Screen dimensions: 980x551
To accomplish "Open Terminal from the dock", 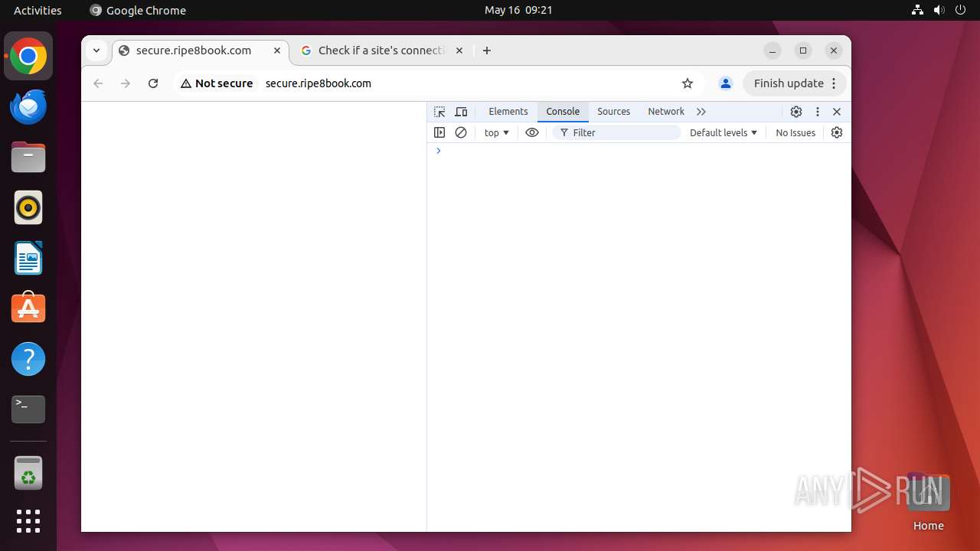I will tap(28, 409).
